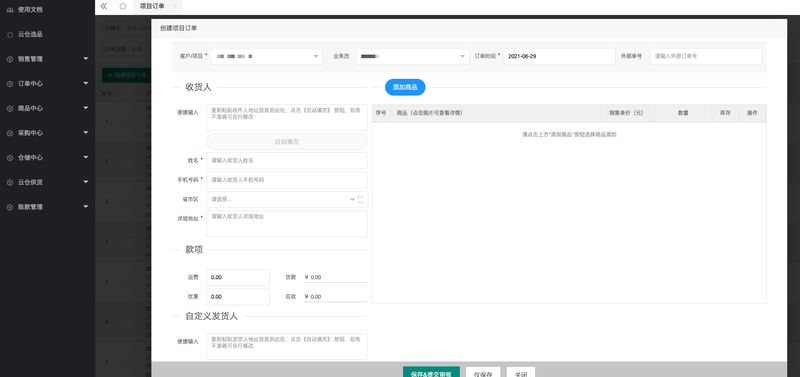
Task: Select the checkbox in background row 2
Action: click(x=129, y=162)
